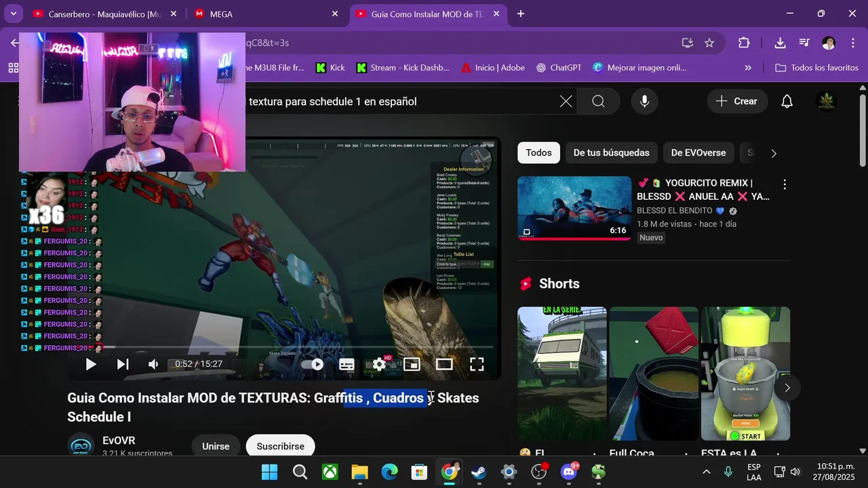The width and height of the screenshot is (868, 488).
Task: Turn on subtitles in player
Action: click(347, 364)
